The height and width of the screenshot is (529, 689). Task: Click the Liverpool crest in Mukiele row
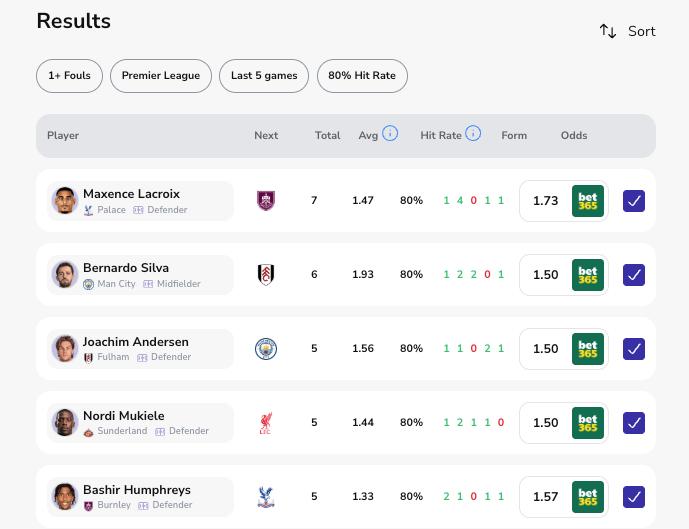(266, 423)
